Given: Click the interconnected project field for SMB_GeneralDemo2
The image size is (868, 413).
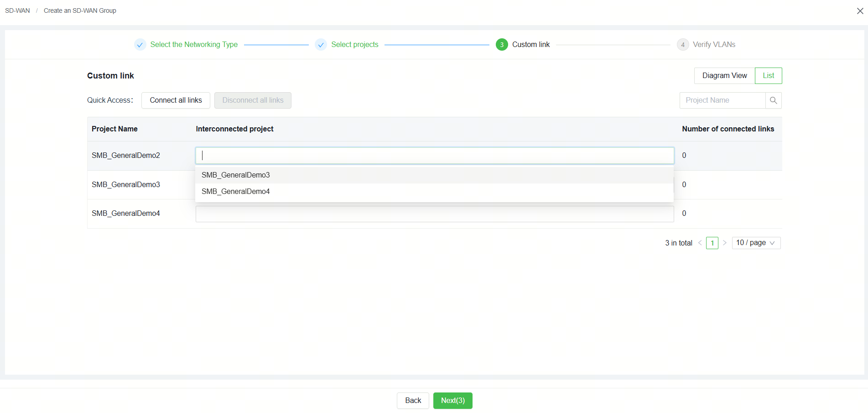Looking at the screenshot, I should click(435, 156).
